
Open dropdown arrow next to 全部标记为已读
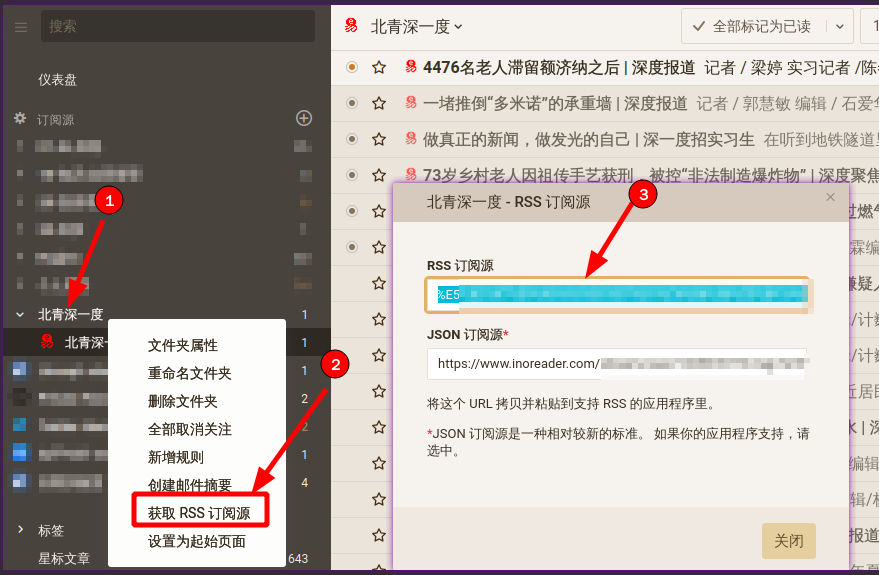coord(840,27)
